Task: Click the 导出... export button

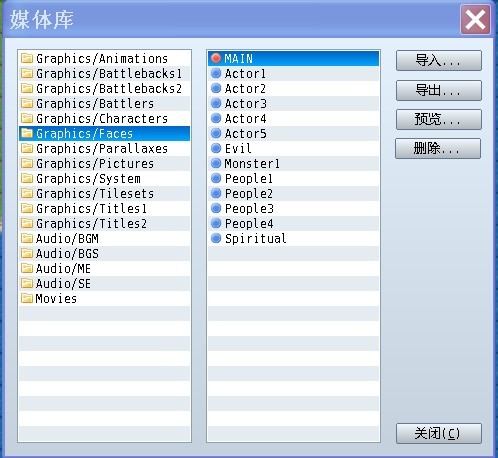Action: [439, 90]
